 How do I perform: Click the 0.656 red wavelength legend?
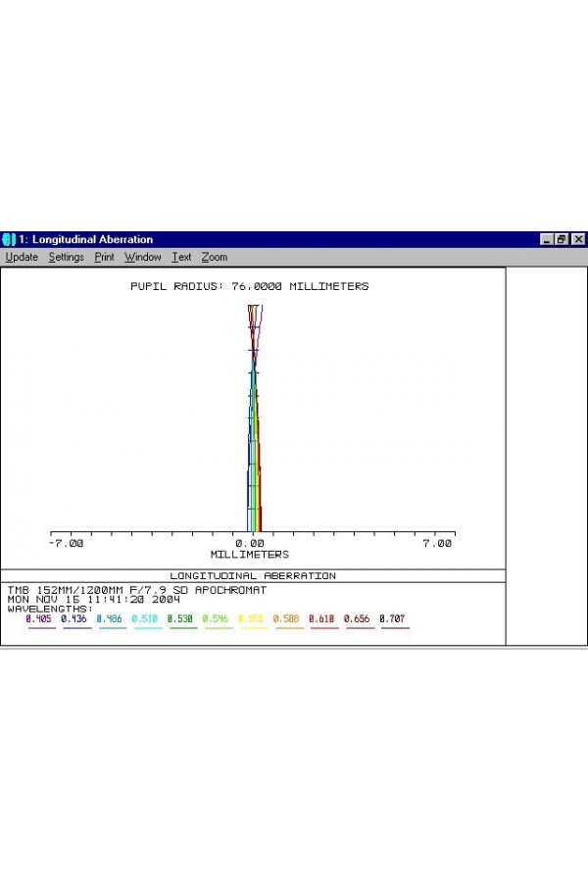[358, 619]
